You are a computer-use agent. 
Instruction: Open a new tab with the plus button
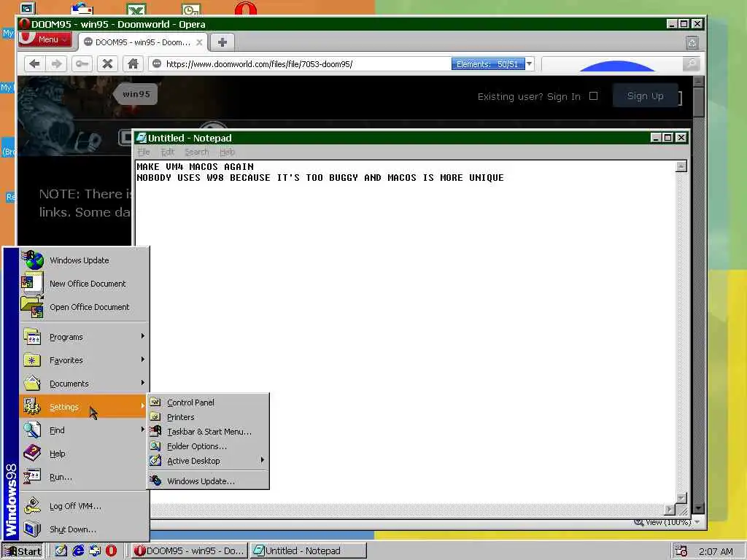point(222,42)
